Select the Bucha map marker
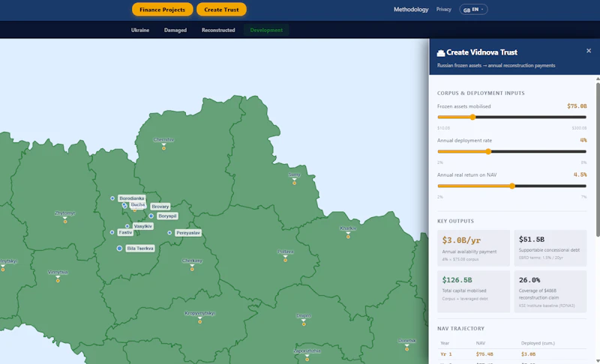600x364 pixels. point(124,205)
